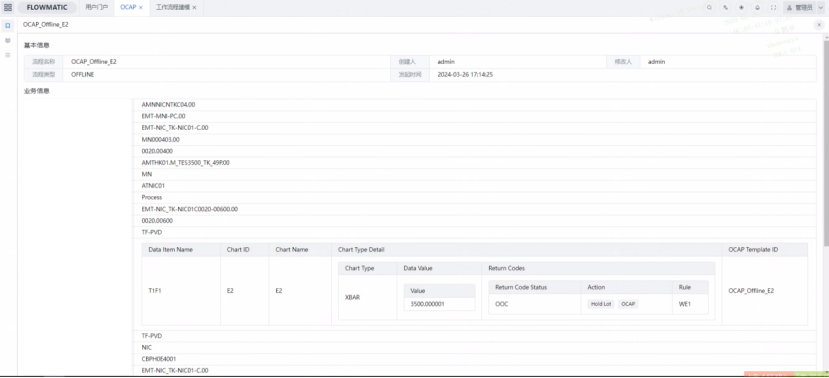Click the OCAP_Offline_E2 panel title
This screenshot has height=378, width=829.
click(x=45, y=24)
